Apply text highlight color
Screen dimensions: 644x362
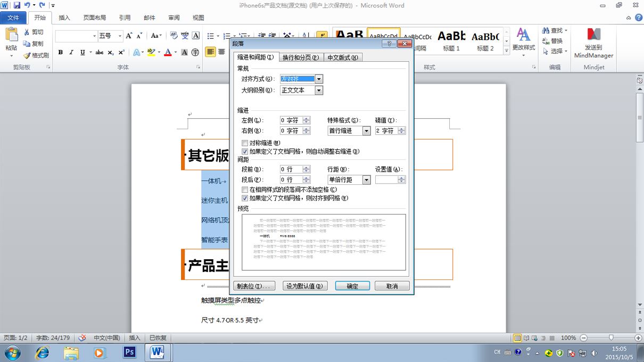(x=151, y=52)
